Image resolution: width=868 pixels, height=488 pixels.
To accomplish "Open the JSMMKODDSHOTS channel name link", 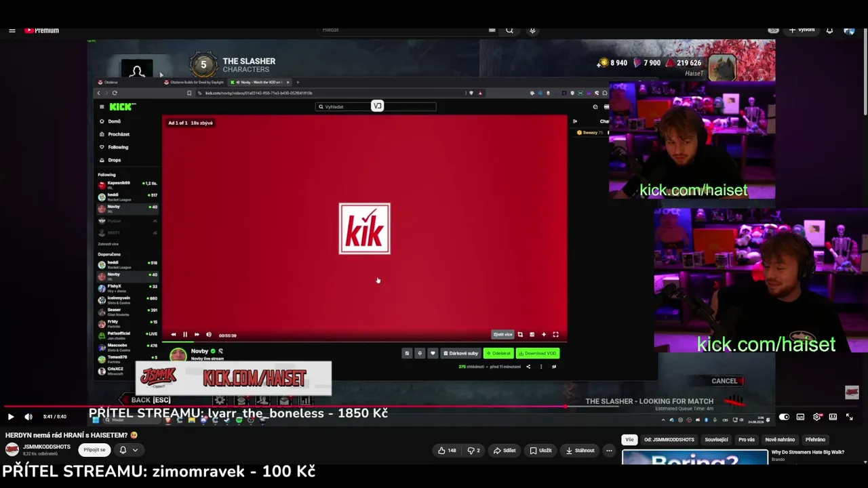I will 47,447.
